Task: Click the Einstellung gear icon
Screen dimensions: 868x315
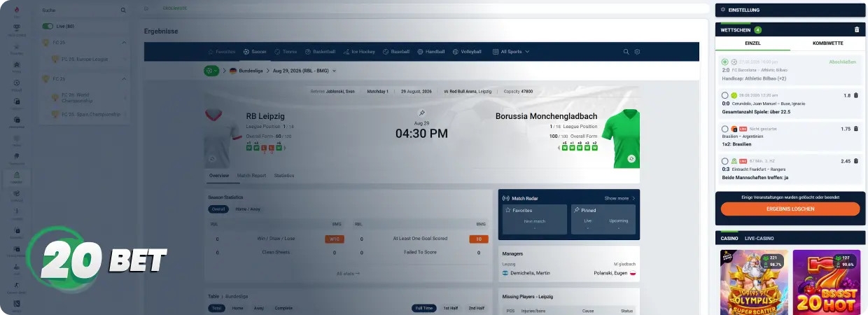Action: [723, 10]
